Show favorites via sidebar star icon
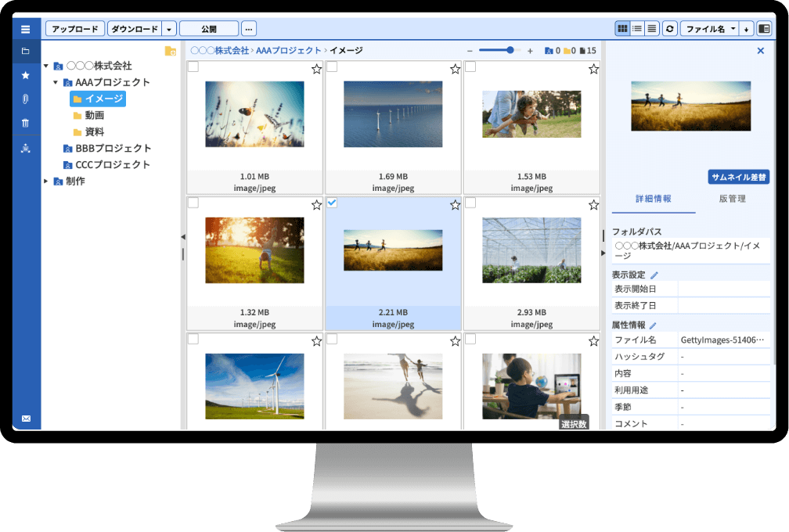This screenshot has height=532, width=789. [25, 75]
